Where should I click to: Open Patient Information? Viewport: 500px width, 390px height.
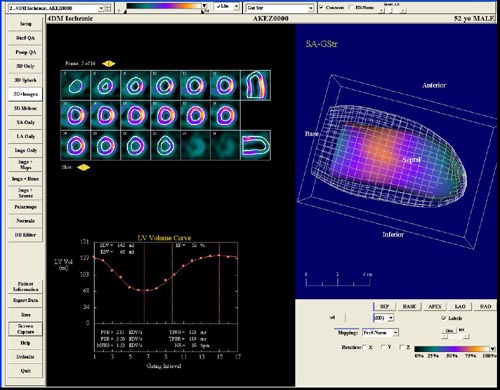pos(26,286)
